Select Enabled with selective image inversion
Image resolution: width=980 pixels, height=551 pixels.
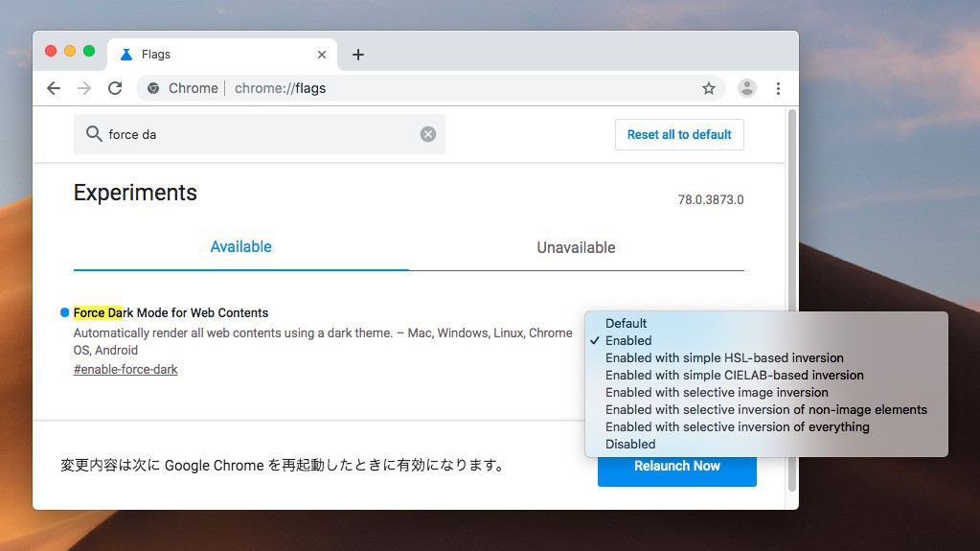(x=766, y=392)
